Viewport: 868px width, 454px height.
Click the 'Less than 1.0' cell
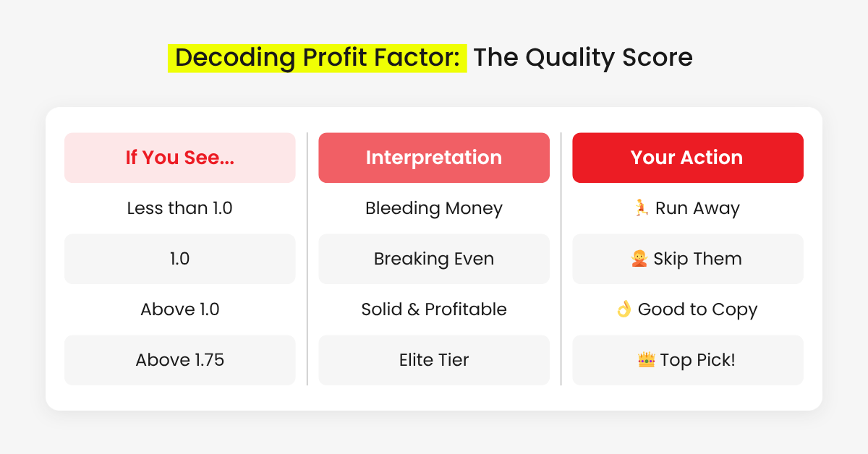point(179,208)
